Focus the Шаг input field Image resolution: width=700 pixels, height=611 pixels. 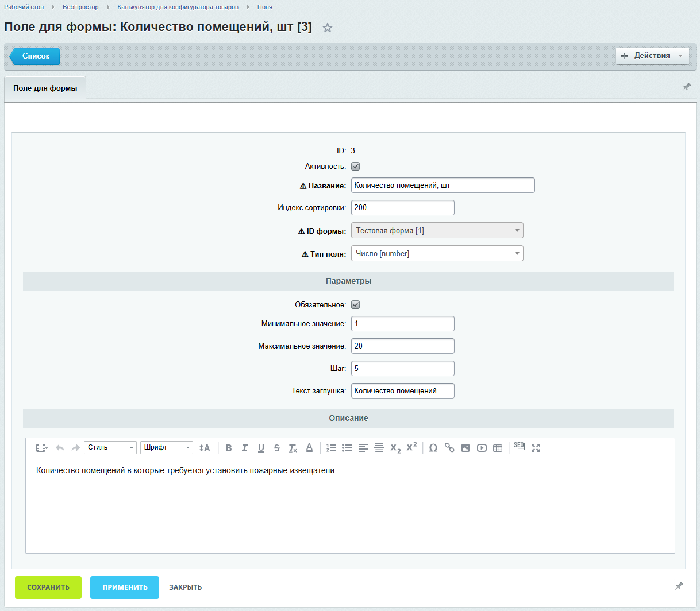point(403,368)
